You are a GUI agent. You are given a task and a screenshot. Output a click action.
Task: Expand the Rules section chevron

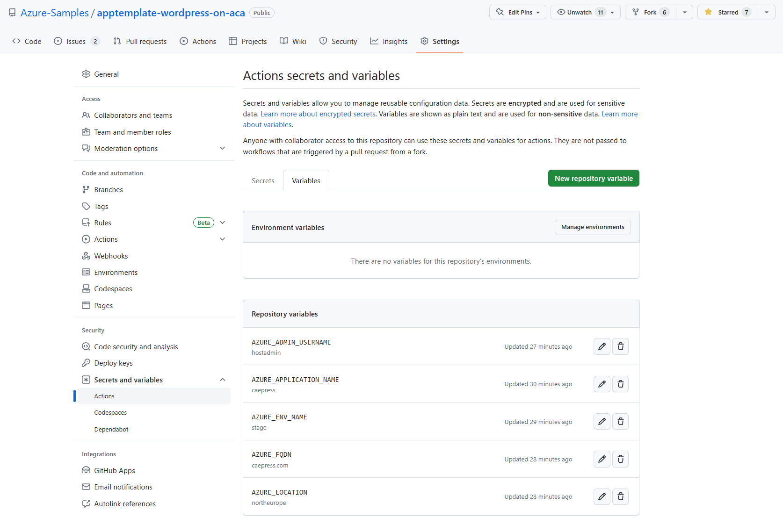click(223, 223)
